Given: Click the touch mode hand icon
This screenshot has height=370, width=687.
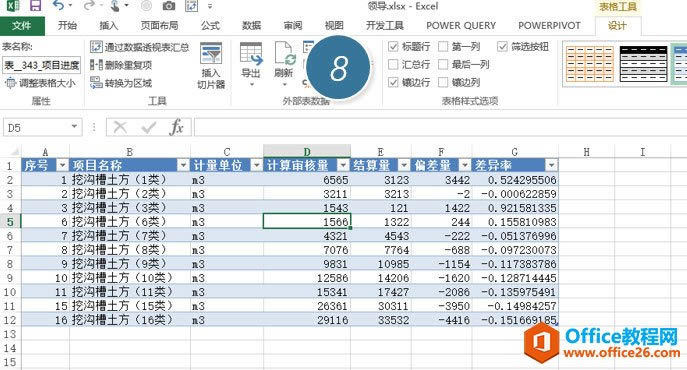Looking at the screenshot, I should pyautogui.click(x=114, y=6).
